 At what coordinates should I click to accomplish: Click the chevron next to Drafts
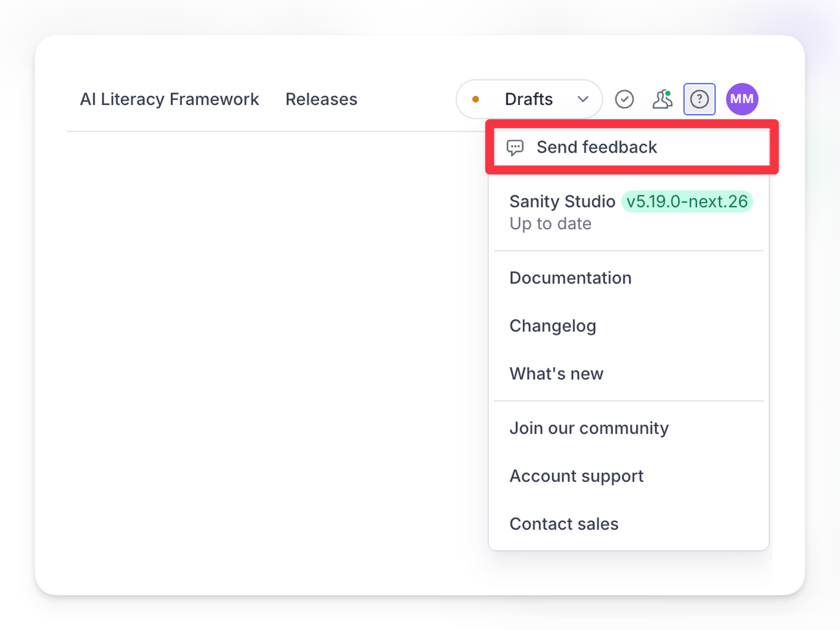(x=583, y=99)
